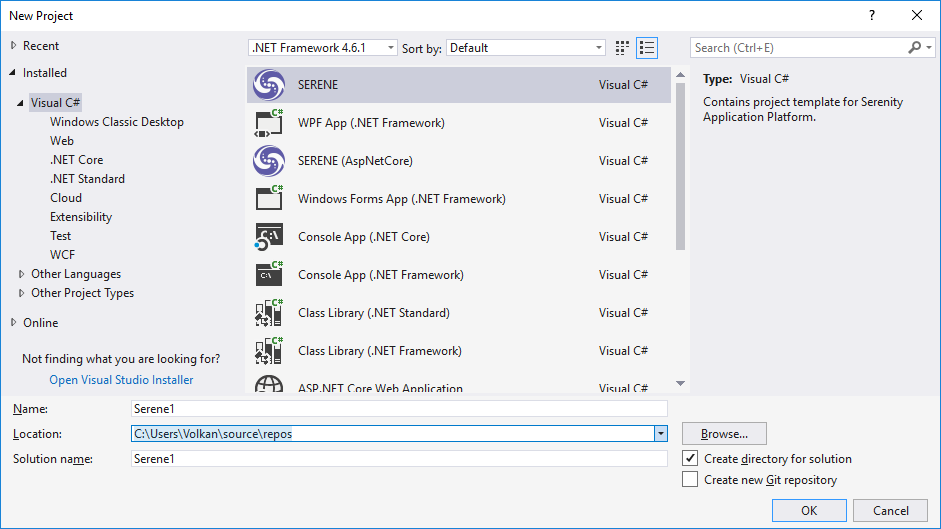Expand the Other Languages node
The image size is (941, 529).
(x=22, y=274)
